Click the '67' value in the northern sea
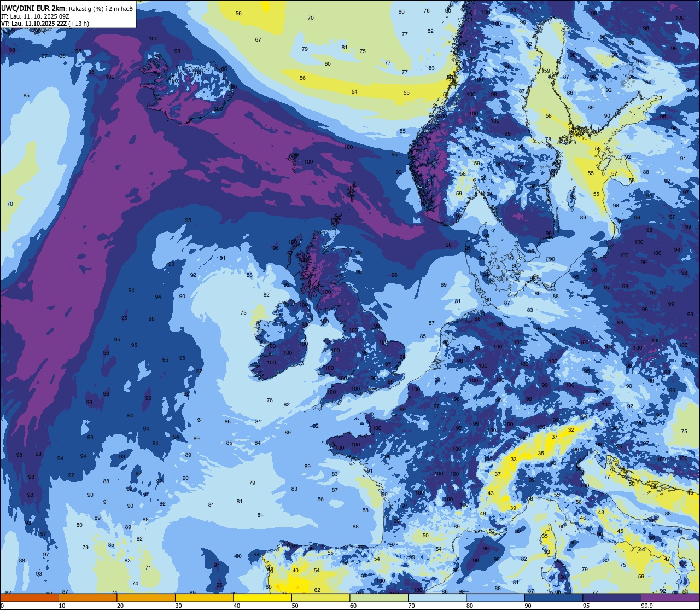The height and width of the screenshot is (610, 700). (x=258, y=40)
